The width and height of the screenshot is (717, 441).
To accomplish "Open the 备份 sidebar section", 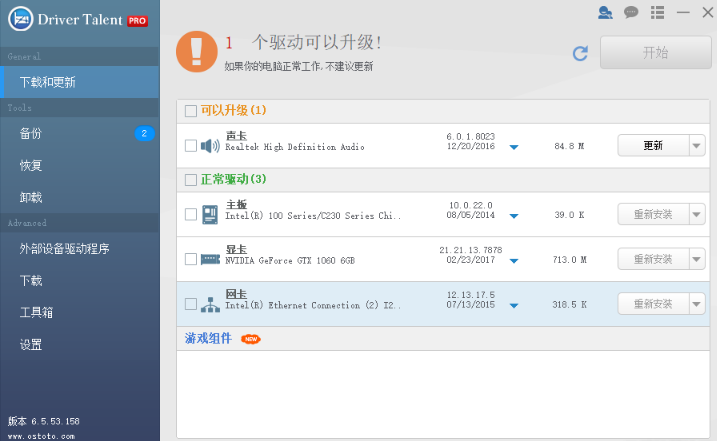I will [x=31, y=133].
